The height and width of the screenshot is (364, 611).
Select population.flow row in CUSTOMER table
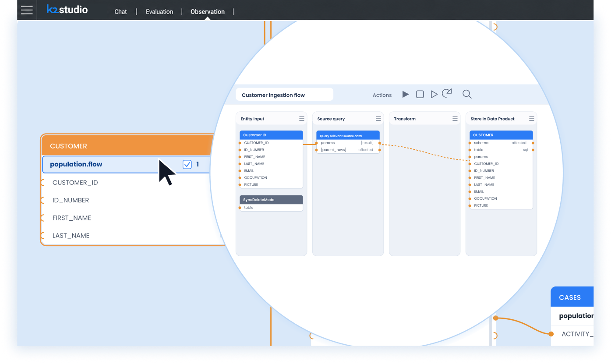[127, 164]
